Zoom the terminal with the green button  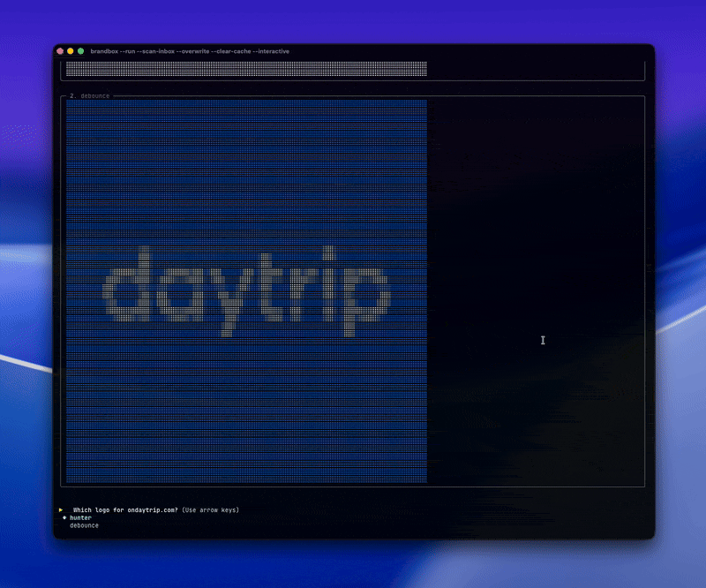click(x=80, y=51)
